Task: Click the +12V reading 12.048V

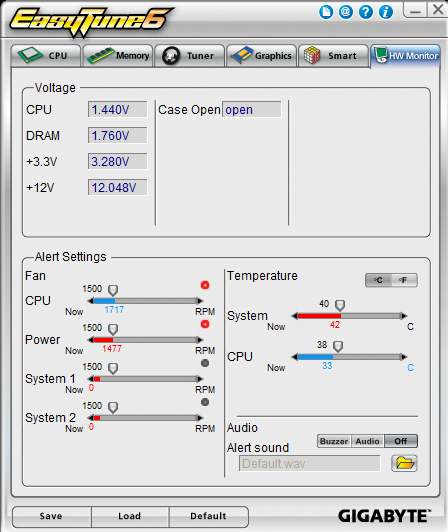Action: click(x=118, y=187)
